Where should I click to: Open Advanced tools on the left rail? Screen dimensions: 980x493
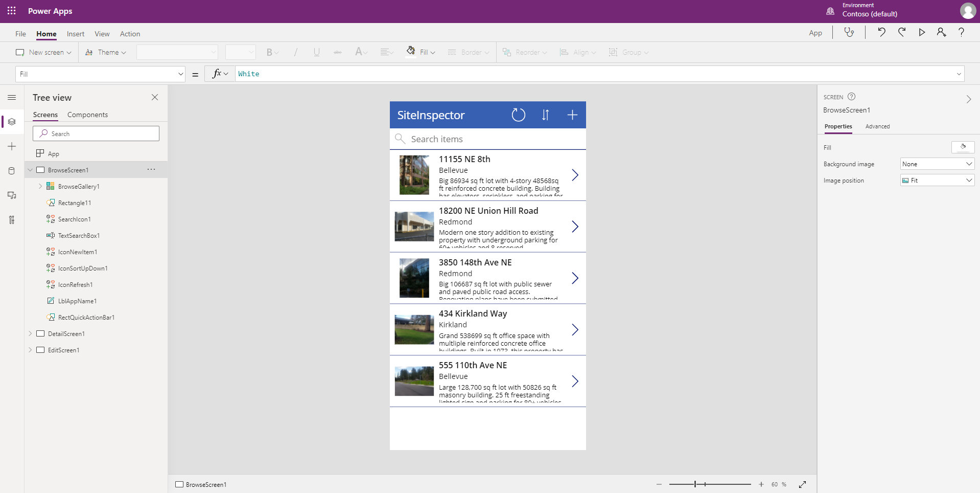[x=11, y=220]
